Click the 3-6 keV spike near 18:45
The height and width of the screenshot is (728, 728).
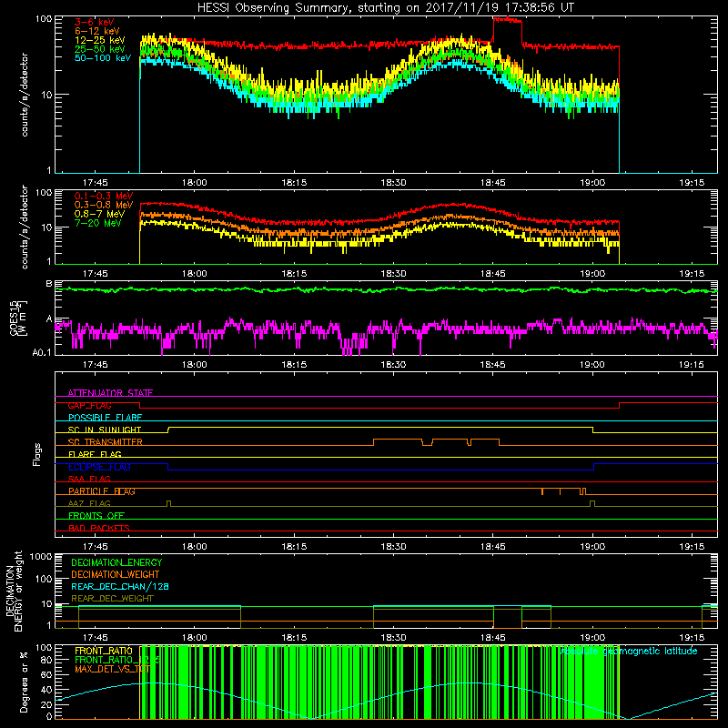click(507, 20)
